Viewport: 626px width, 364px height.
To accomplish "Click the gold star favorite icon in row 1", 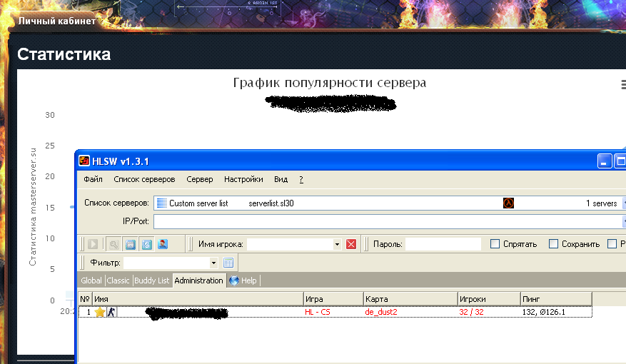I will pyautogui.click(x=100, y=312).
